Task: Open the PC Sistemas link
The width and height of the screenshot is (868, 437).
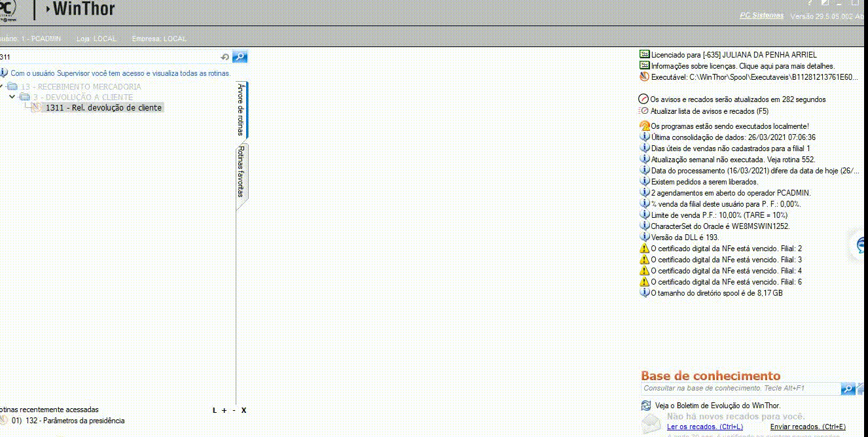Action: (761, 15)
